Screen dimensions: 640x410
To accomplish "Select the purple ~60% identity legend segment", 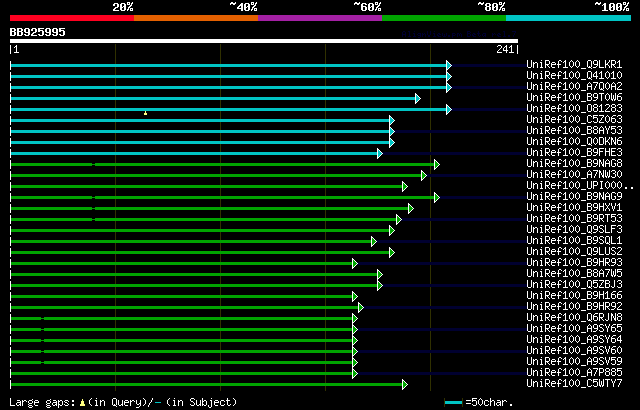I will point(320,18).
